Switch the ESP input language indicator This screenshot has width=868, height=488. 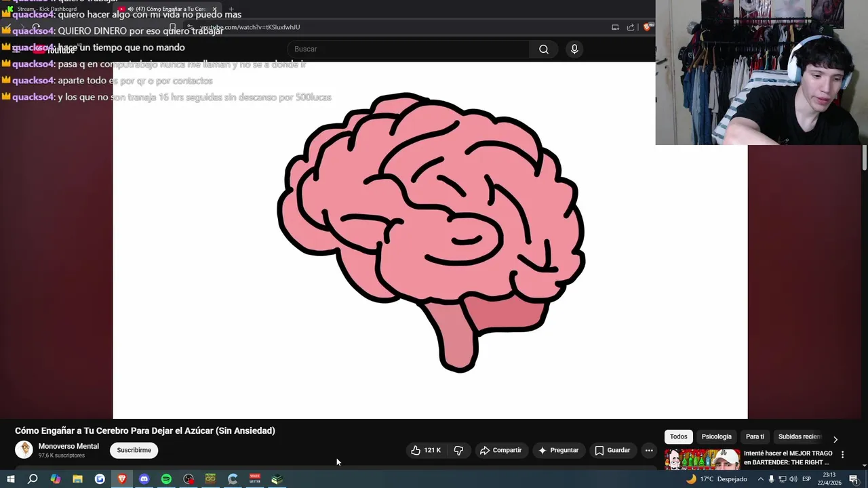pos(807,479)
